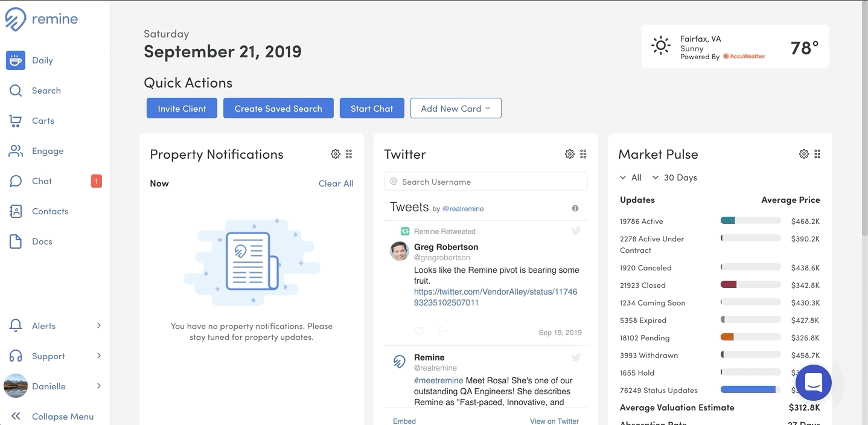
Task: Click the Carts shopping cart icon
Action: (x=16, y=121)
